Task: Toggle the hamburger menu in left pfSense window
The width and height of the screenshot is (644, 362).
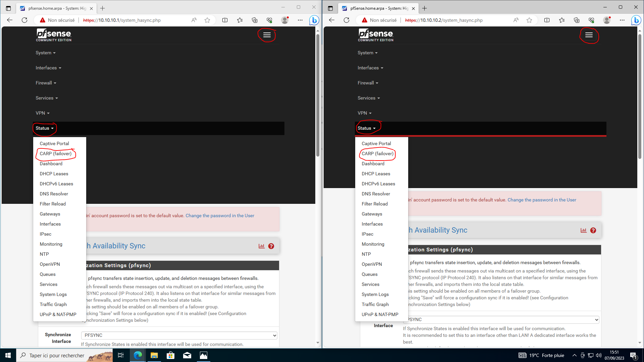Action: click(x=267, y=35)
